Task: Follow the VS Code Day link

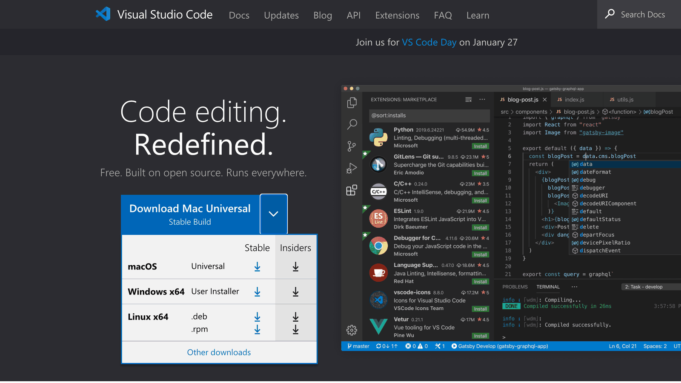Action: tap(429, 42)
